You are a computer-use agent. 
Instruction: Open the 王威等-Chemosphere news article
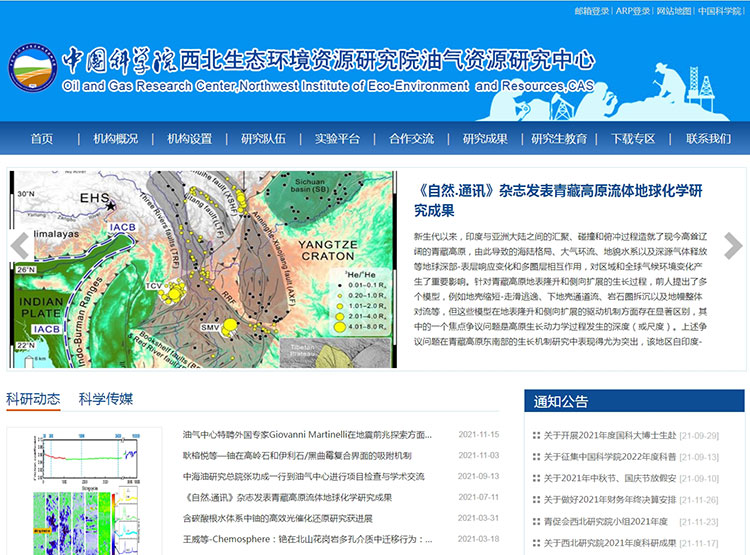[307, 539]
